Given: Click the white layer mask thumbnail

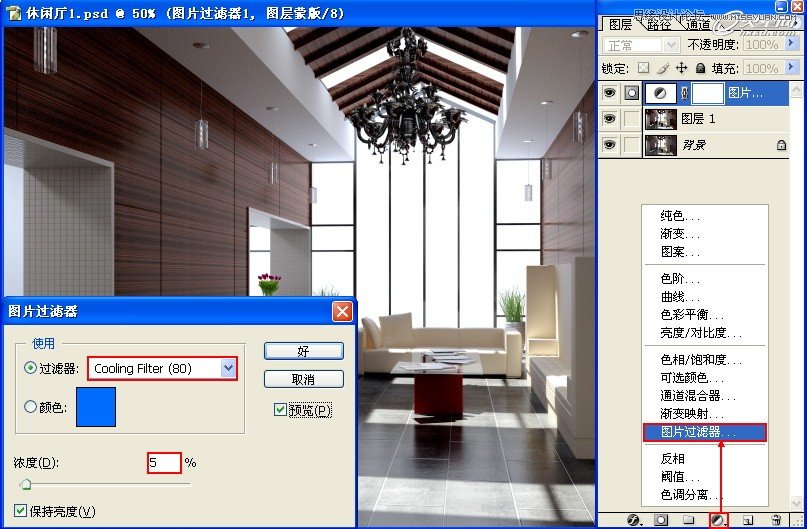Looking at the screenshot, I should tap(708, 93).
